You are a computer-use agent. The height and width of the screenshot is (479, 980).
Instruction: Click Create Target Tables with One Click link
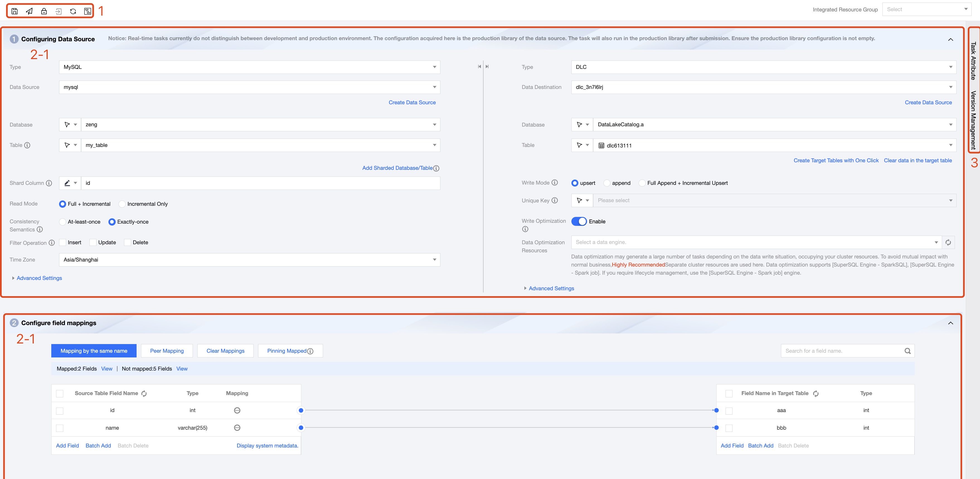tap(836, 161)
